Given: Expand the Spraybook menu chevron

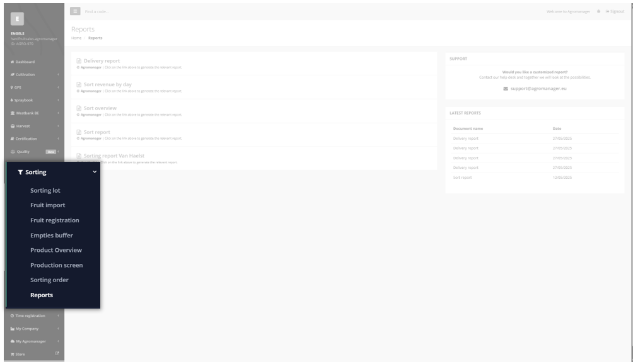Looking at the screenshot, I should (58, 100).
